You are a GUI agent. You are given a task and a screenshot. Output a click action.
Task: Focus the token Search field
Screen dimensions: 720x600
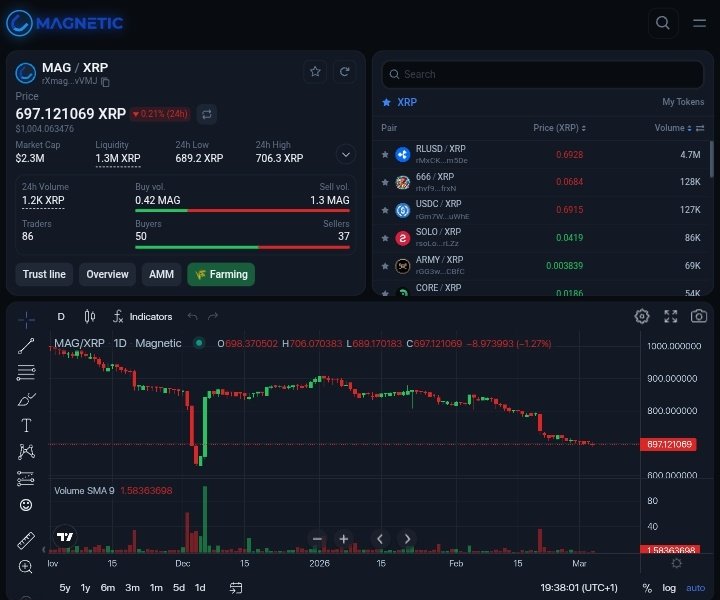coord(543,74)
